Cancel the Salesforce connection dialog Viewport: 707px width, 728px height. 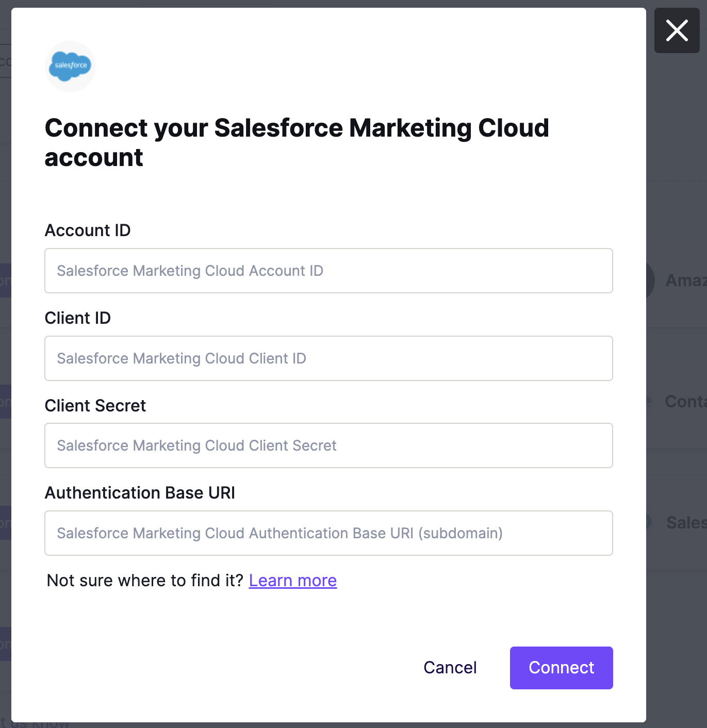(x=450, y=668)
